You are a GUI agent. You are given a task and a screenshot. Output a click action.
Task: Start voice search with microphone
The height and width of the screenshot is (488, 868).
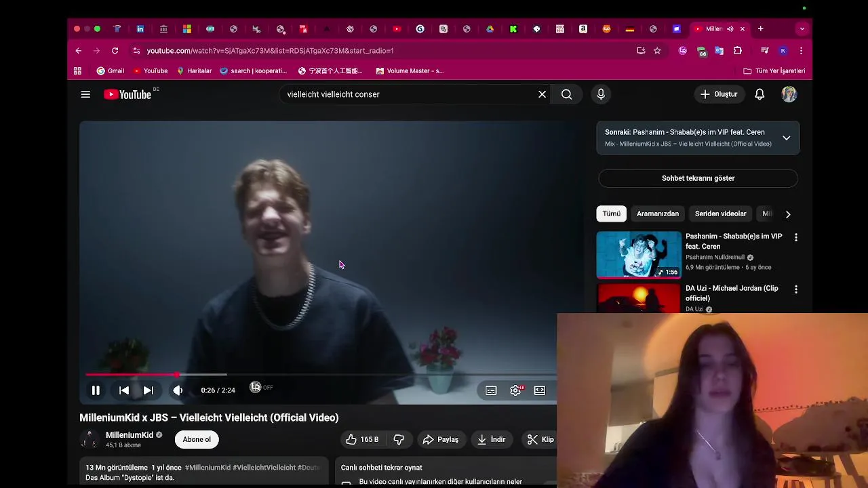601,94
